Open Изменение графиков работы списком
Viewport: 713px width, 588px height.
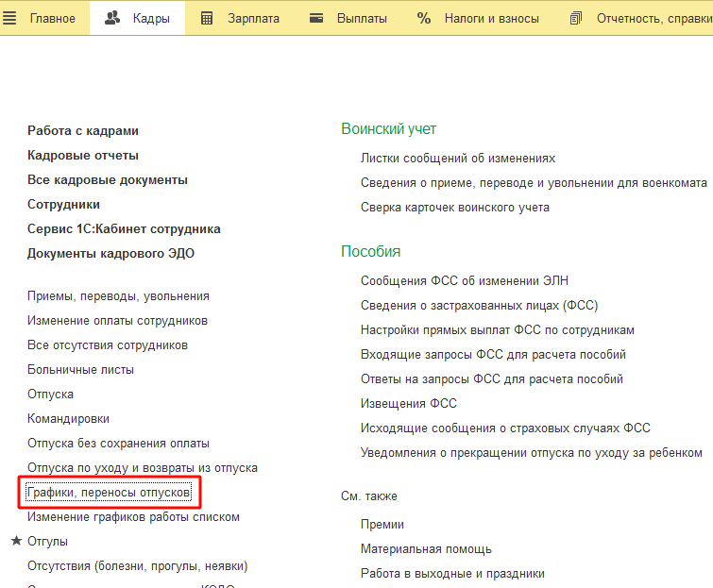point(133,517)
